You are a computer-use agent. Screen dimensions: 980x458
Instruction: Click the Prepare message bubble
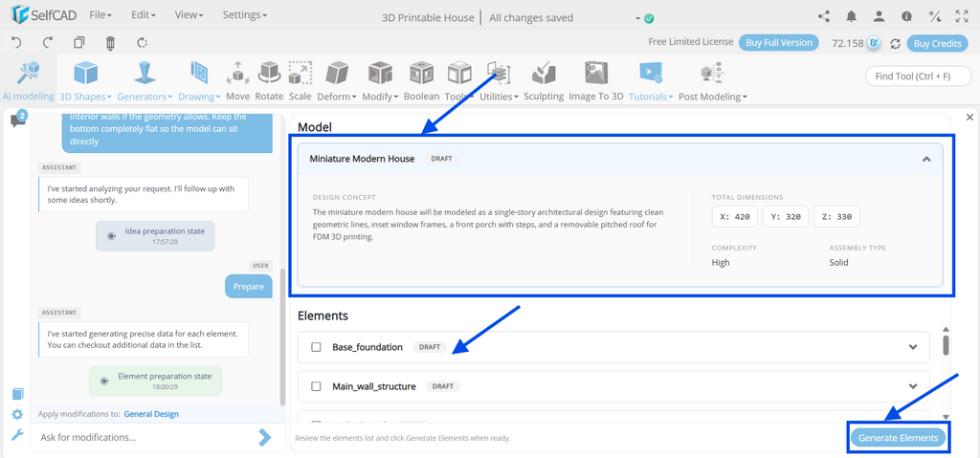tap(249, 286)
